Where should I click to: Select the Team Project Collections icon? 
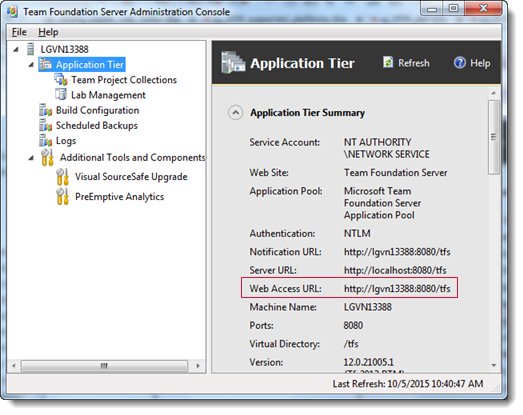[61, 80]
